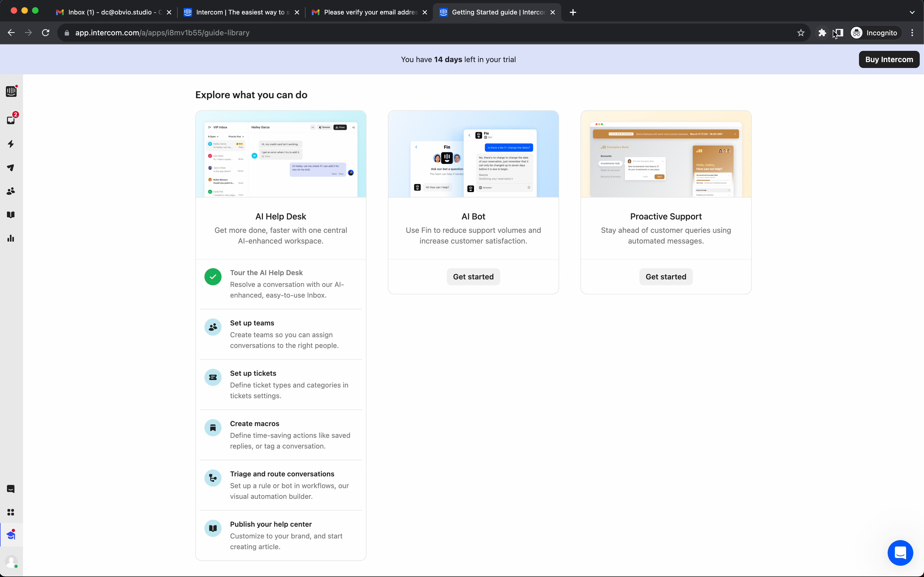Open the App Store grid icon in sidebar
This screenshot has width=924, height=577.
pos(11,512)
